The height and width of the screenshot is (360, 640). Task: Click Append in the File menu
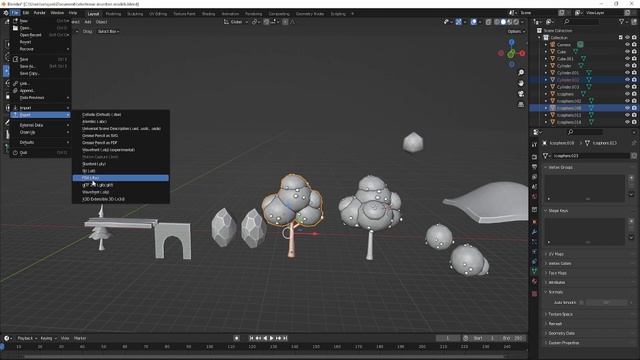[x=40, y=91]
